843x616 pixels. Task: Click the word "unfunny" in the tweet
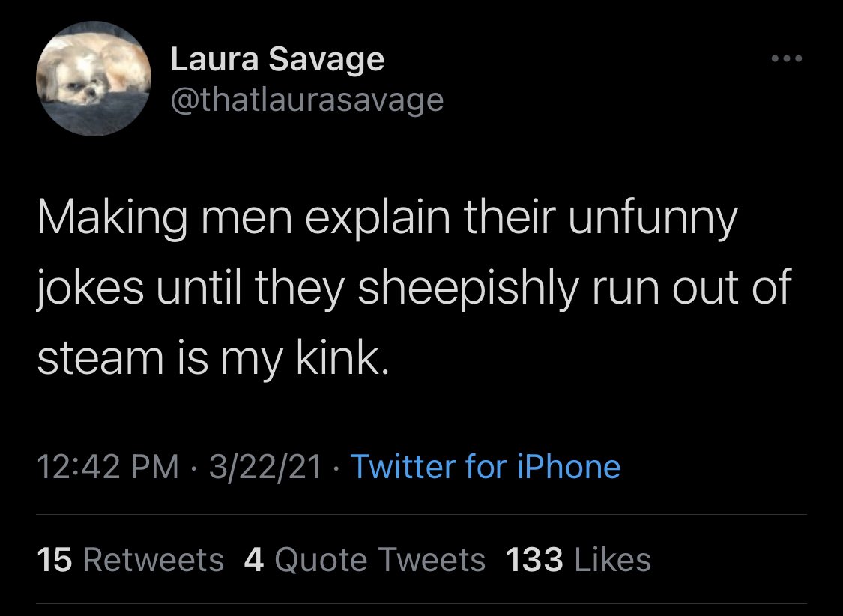pyautogui.click(x=653, y=220)
